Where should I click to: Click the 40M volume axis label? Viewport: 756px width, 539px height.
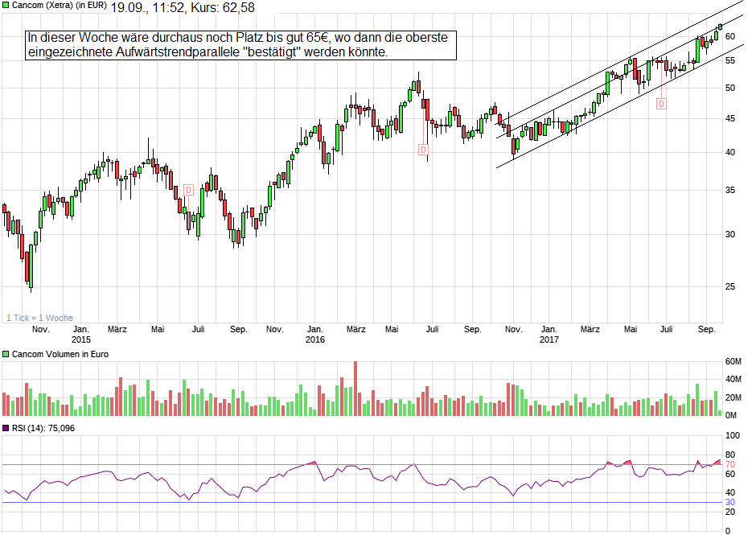pos(733,380)
